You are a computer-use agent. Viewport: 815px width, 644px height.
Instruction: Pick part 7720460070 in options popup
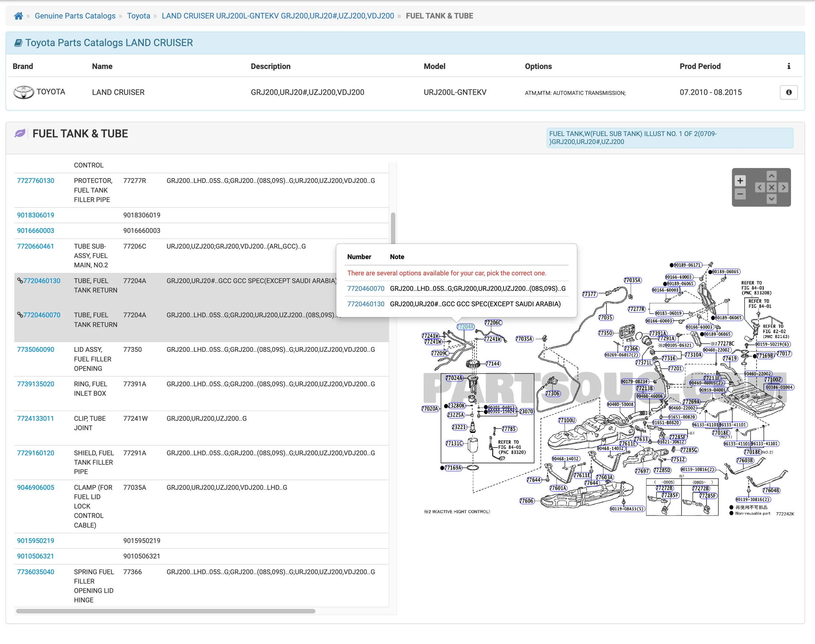[x=365, y=288]
